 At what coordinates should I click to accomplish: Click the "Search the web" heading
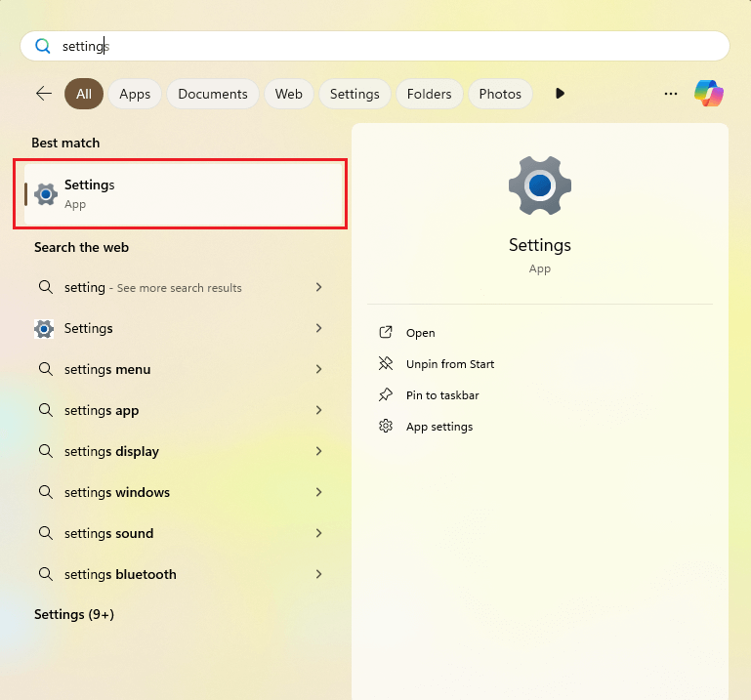81,248
